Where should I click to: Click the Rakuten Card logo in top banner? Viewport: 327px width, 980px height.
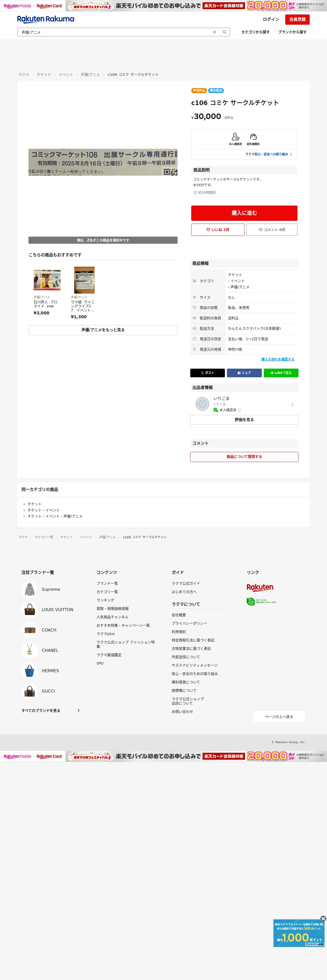pyautogui.click(x=49, y=6)
